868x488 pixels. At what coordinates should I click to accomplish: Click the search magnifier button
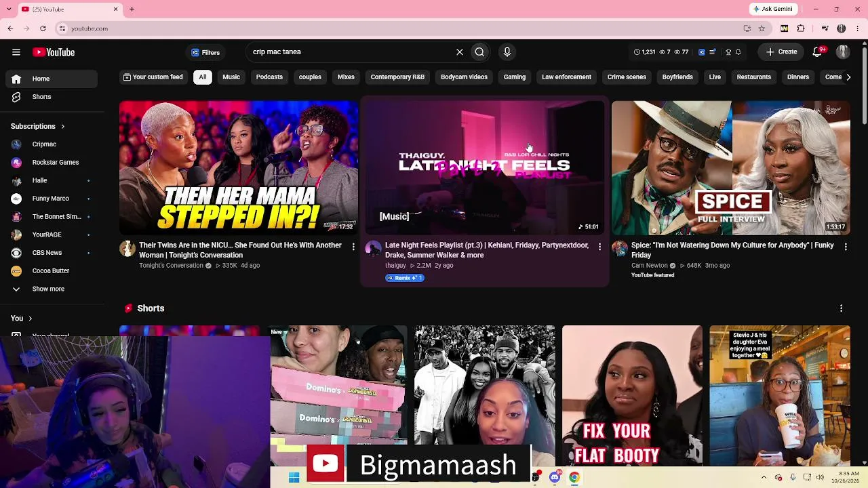point(479,52)
